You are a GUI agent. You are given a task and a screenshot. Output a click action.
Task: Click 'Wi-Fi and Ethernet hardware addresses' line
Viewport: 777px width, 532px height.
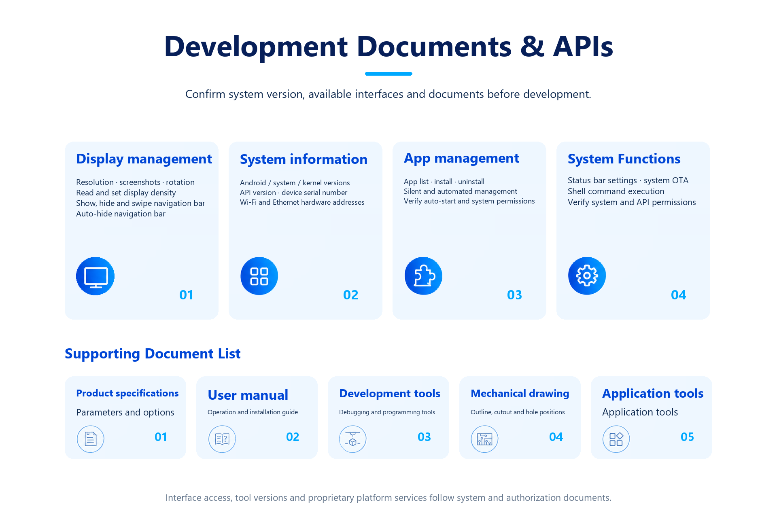(x=302, y=202)
